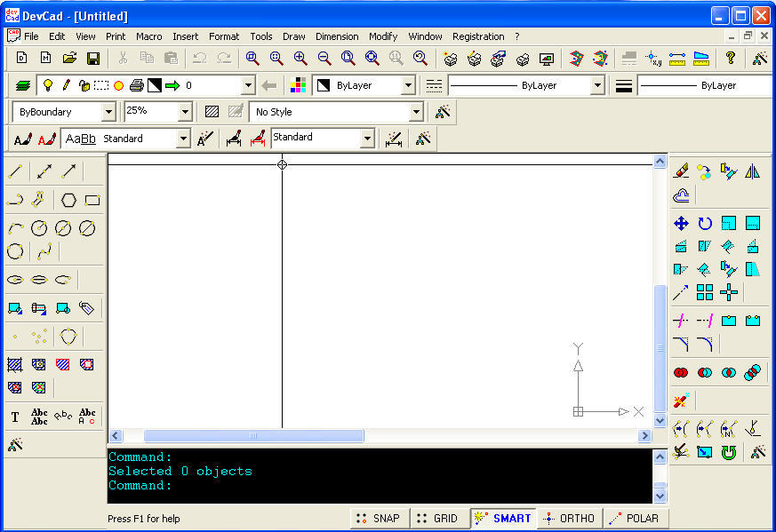Select the Line drawing tool
Screen dimensions: 776x532
click(16, 171)
